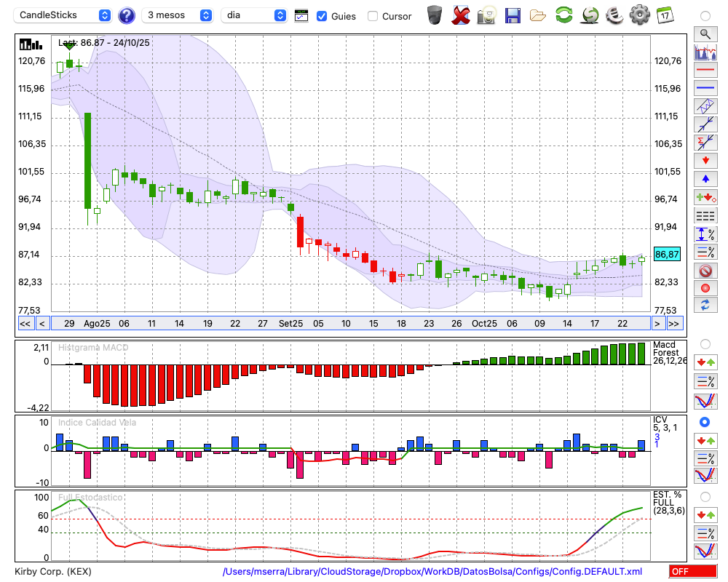Click the blue floppy disk save icon
This screenshot has width=728, height=582.
coord(513,15)
